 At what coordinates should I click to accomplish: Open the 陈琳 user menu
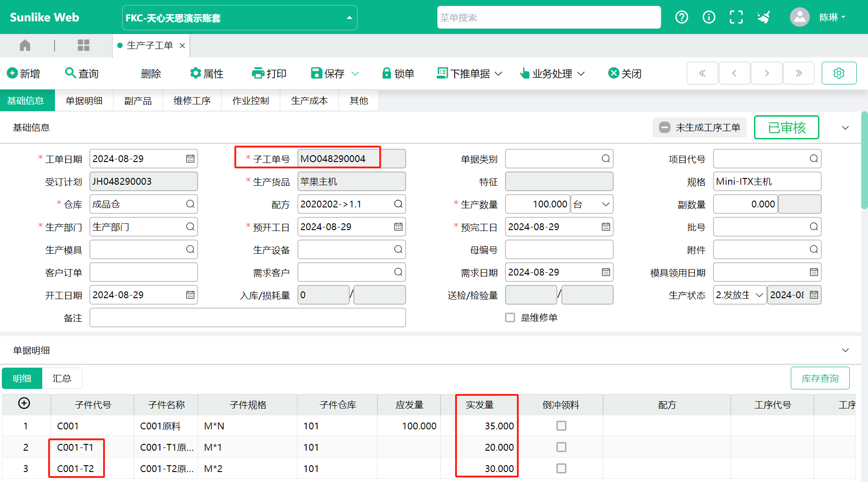pyautogui.click(x=832, y=17)
